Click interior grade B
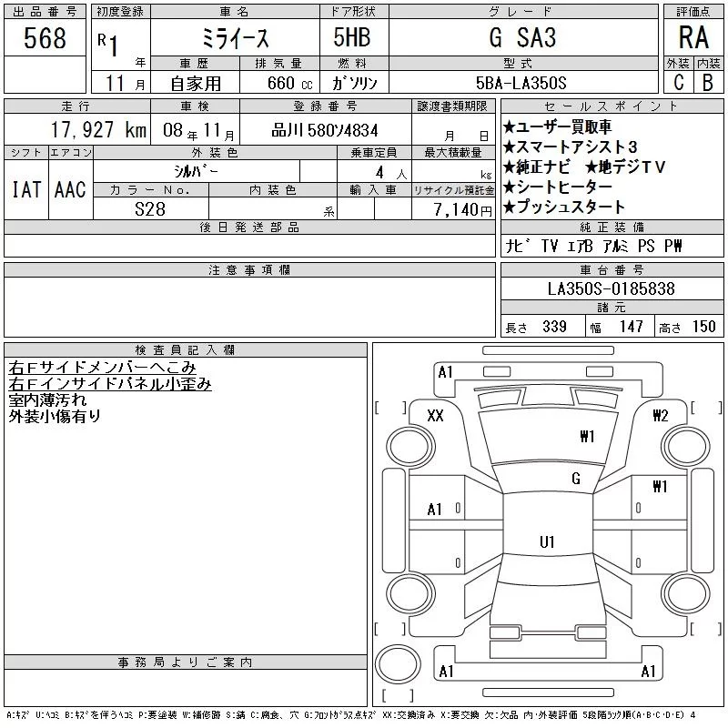This screenshot has width=728, height=728. 708,83
